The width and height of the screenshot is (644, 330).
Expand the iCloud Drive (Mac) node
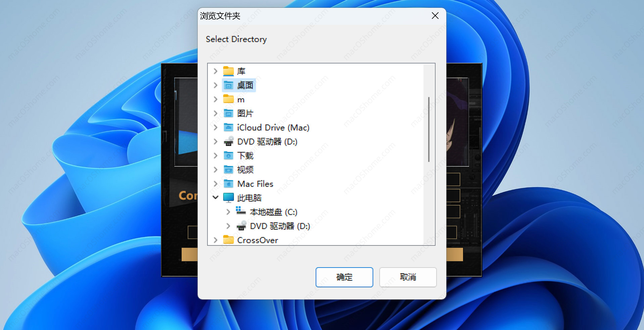coord(215,128)
